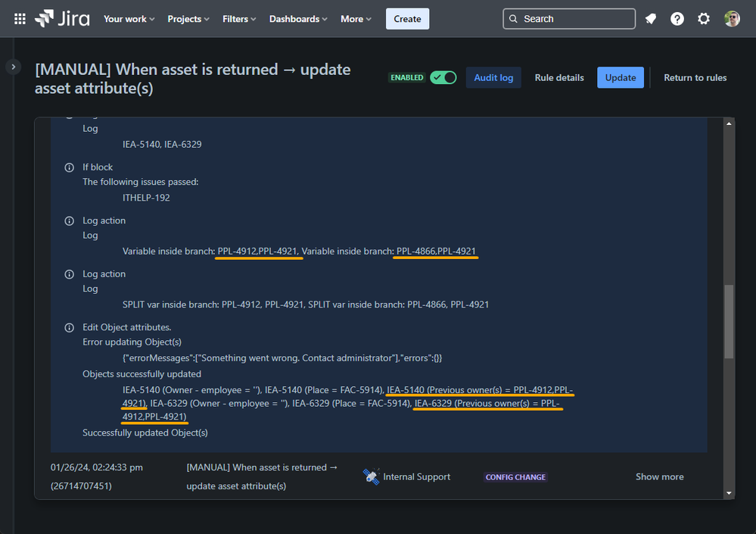Click the scrollbar down arrow
The image size is (756, 534).
(729, 493)
